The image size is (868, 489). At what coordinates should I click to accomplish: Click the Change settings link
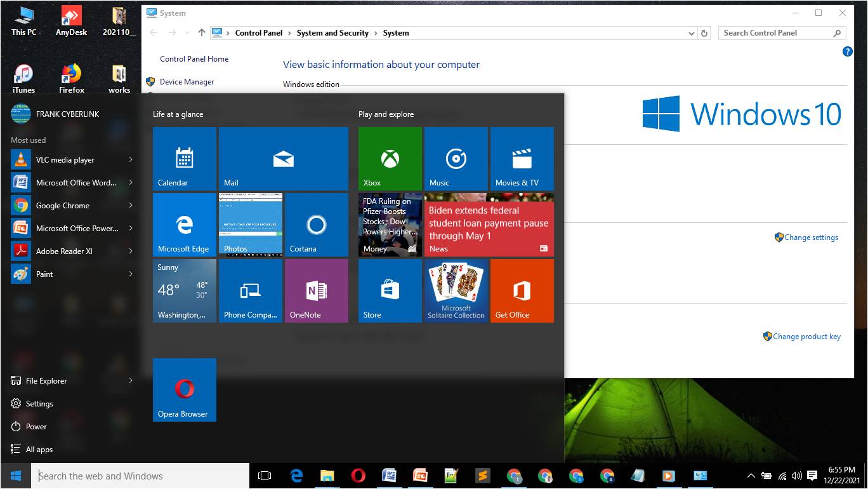[x=810, y=238]
